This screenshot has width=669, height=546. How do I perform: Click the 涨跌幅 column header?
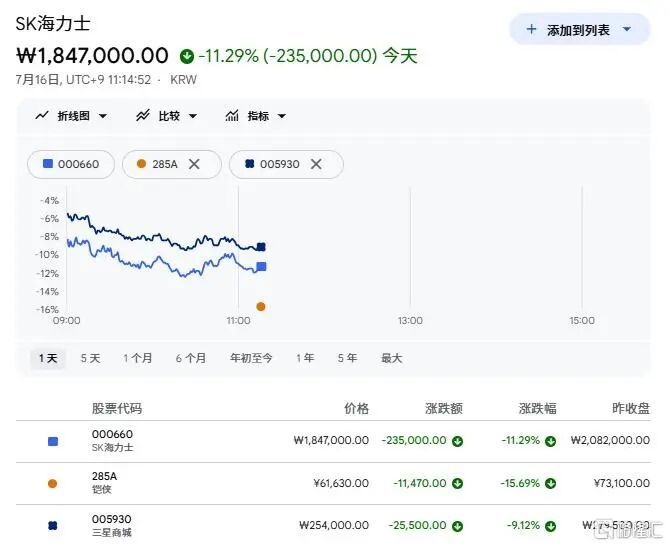click(x=538, y=409)
